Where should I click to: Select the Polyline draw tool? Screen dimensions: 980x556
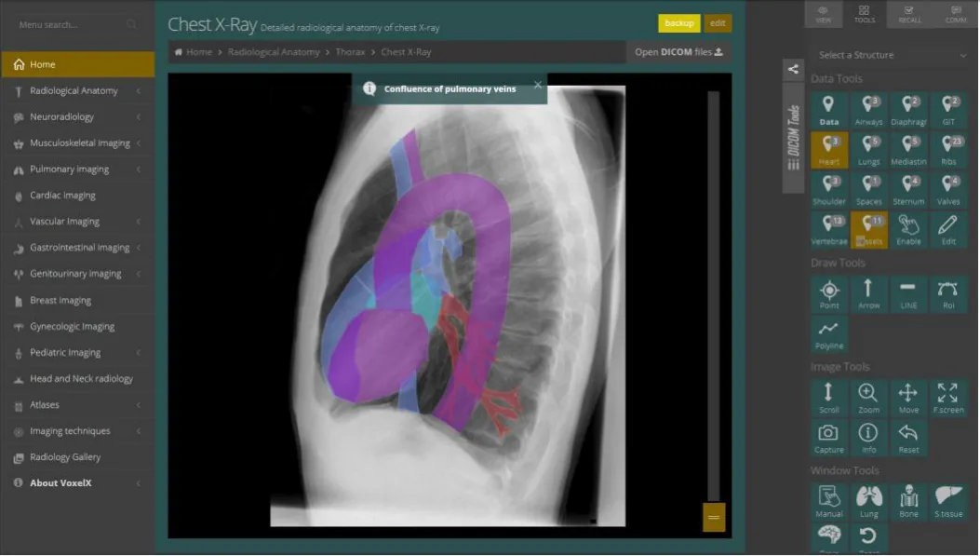(x=828, y=334)
